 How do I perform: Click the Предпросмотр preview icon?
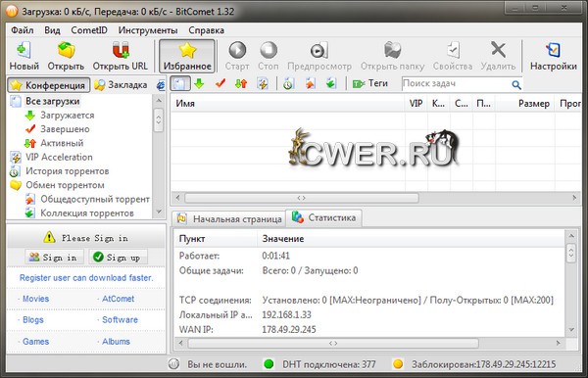click(319, 50)
